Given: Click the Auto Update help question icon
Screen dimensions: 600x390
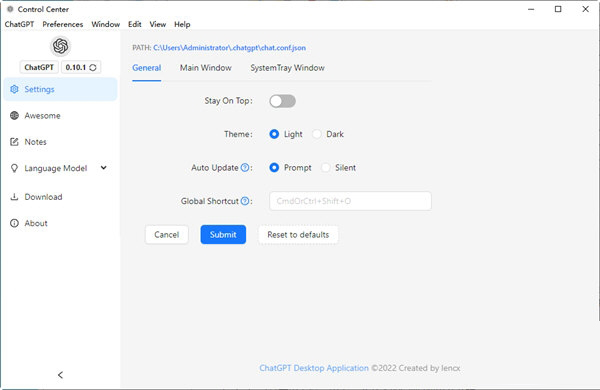Looking at the screenshot, I should click(245, 168).
